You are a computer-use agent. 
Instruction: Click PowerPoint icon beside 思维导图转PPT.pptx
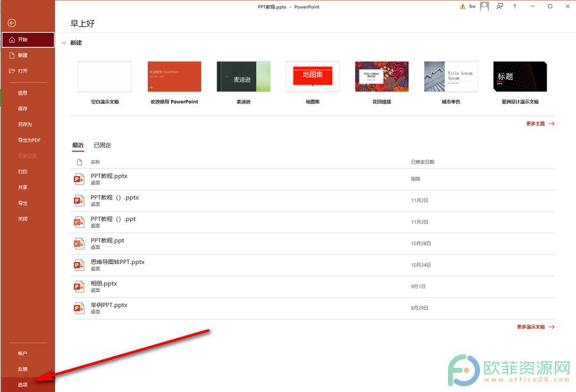[79, 265]
